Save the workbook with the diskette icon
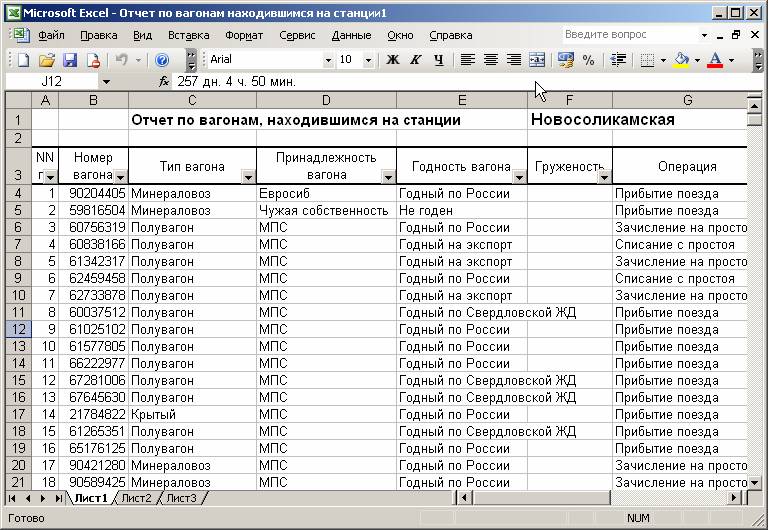Image resolution: width=768 pixels, height=530 pixels. click(x=70, y=60)
